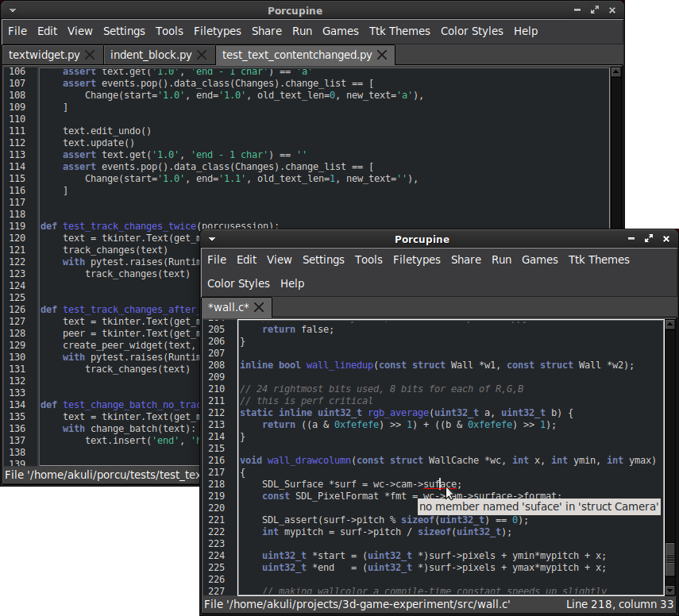Open Color Styles menu in back window
The image size is (679, 616).
(472, 31)
